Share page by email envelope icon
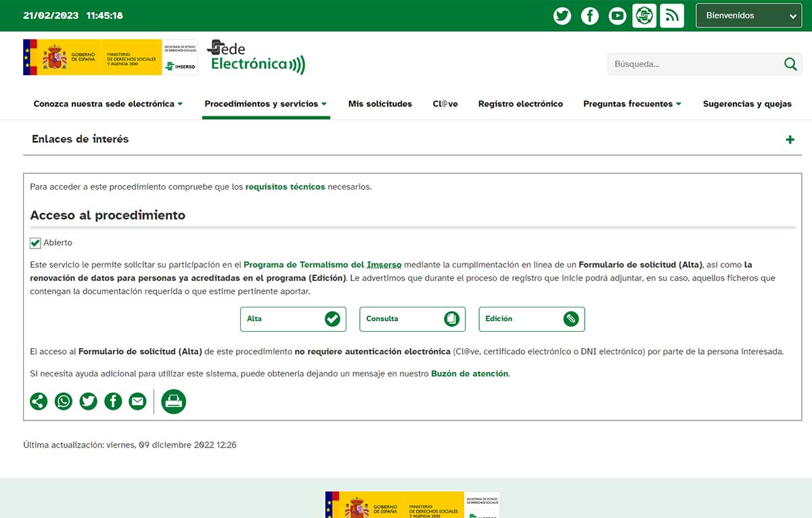 137,402
